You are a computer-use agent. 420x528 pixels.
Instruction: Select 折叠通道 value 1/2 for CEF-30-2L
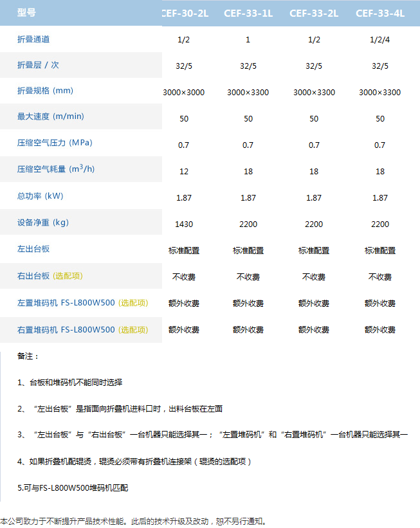pyautogui.click(x=183, y=40)
